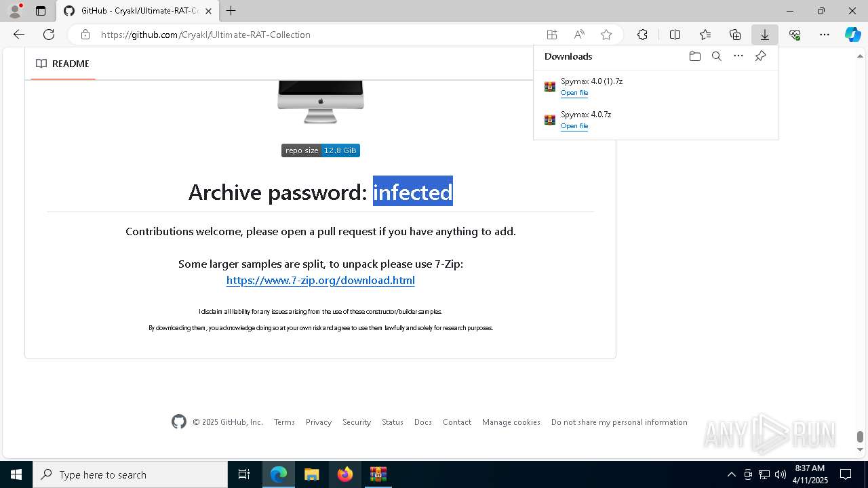Screen dimensions: 868x488
Task: Open the Terms footer link
Action: [x=284, y=422]
